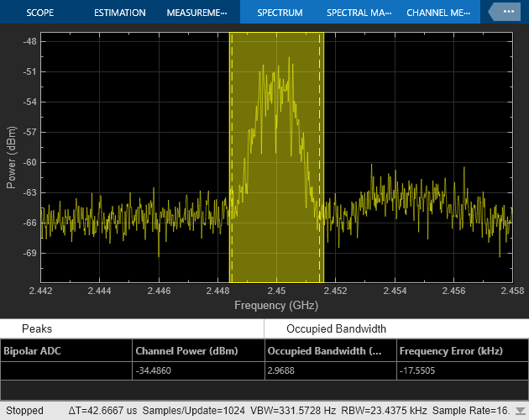Viewport: 529px width, 420px height.
Task: Switch to the SPECTRAL MASK tab
Action: click(359, 13)
